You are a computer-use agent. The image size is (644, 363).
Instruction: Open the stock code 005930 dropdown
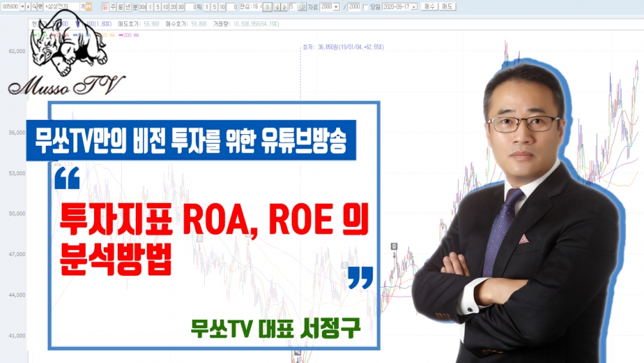[x=23, y=6]
